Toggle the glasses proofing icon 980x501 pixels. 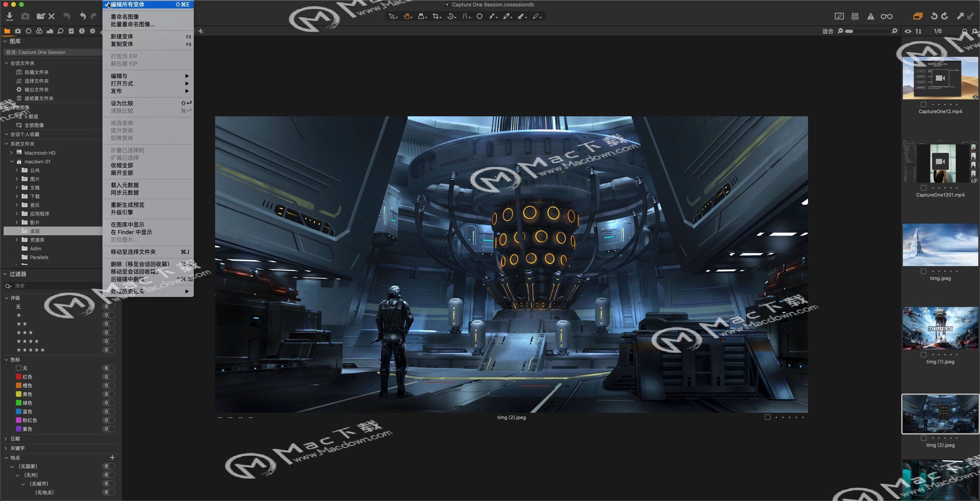[886, 16]
